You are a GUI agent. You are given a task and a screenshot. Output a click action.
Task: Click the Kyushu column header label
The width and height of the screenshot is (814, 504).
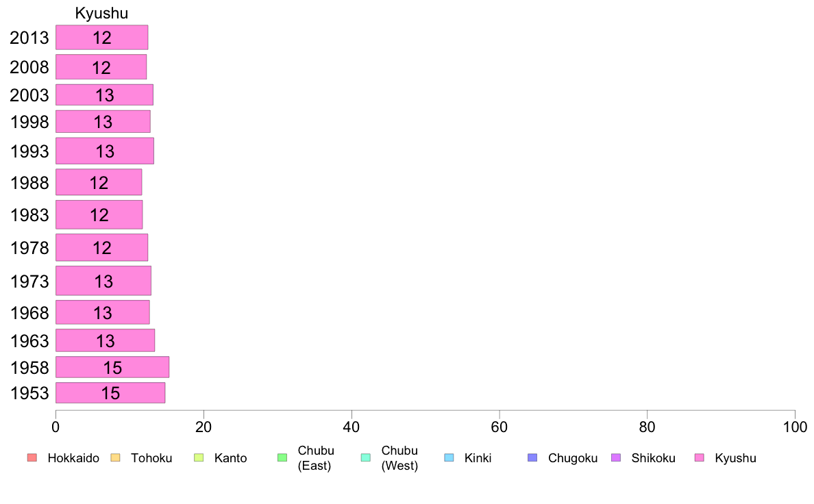coord(101,13)
